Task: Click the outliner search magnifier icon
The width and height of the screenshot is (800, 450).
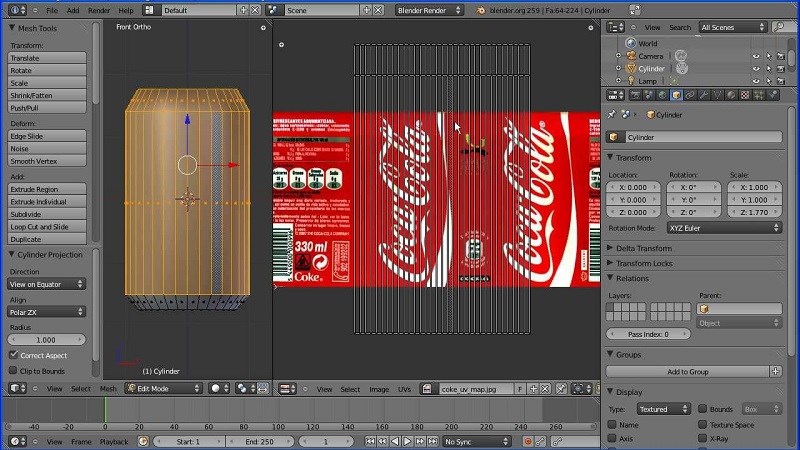Action: tap(779, 27)
